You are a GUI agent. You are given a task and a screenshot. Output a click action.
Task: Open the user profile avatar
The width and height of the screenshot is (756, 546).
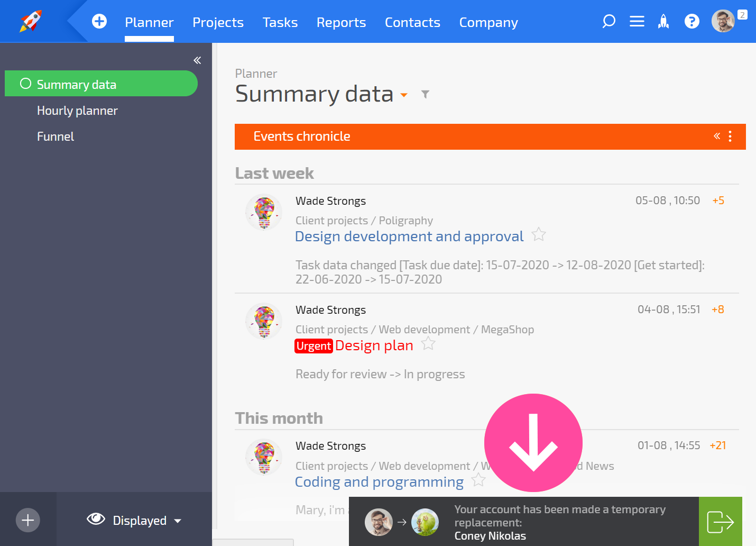[x=723, y=21]
